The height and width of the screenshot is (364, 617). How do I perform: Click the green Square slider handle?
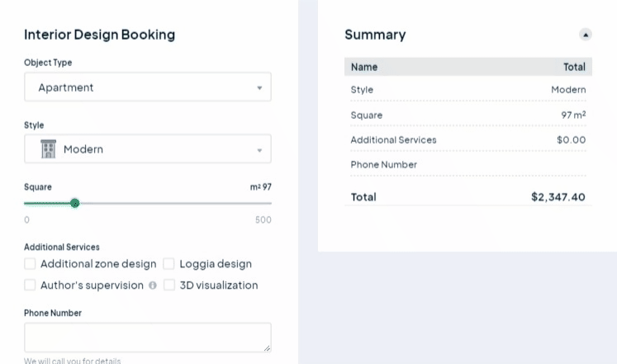tap(75, 203)
